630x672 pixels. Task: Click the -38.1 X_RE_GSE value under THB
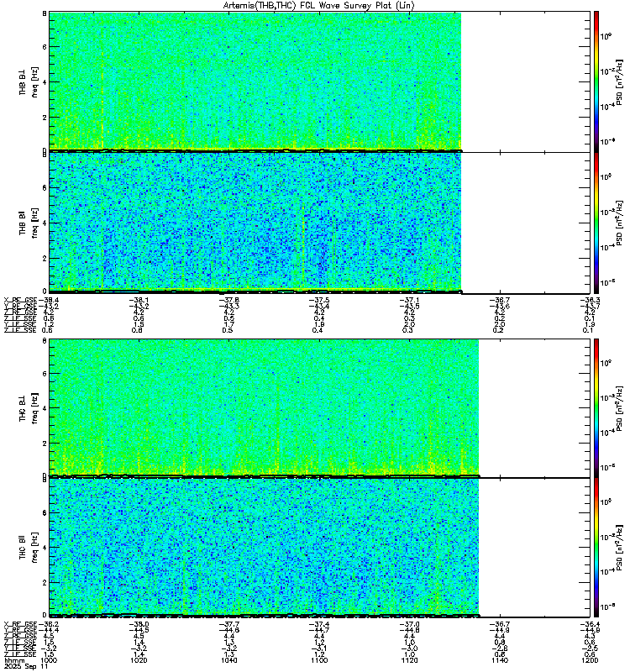tap(139, 300)
